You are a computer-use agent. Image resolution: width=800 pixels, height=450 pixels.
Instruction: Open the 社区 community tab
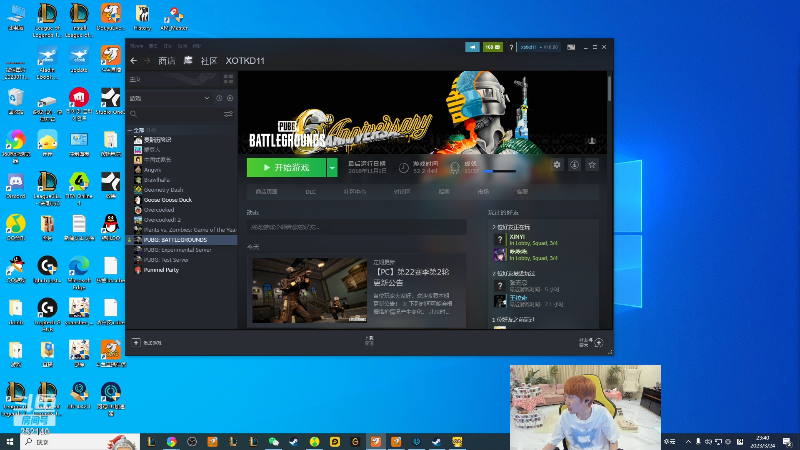209,61
